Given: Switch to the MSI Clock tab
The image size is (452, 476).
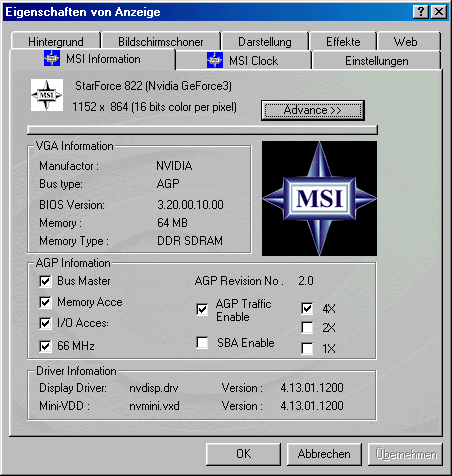Looking at the screenshot, I should click(243, 61).
